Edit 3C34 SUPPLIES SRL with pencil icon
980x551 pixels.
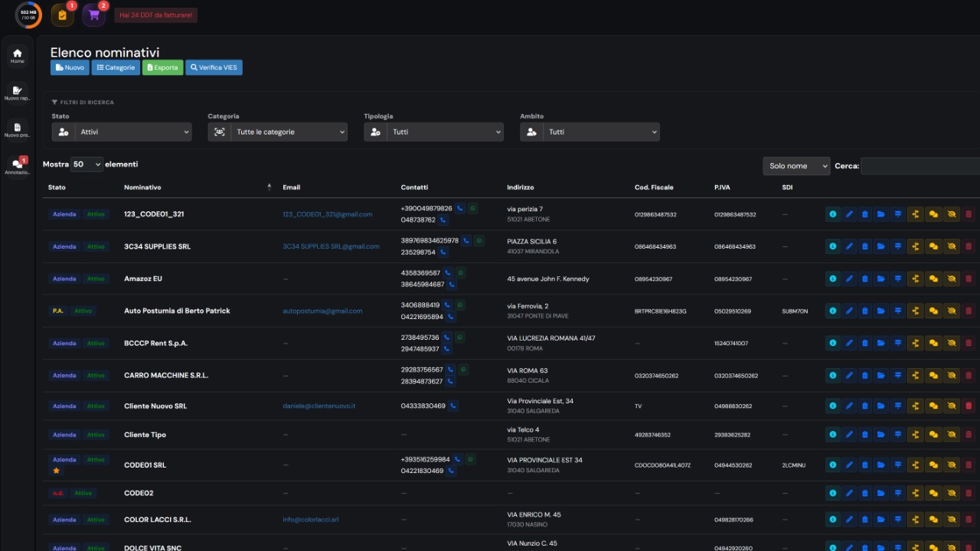pyautogui.click(x=849, y=246)
